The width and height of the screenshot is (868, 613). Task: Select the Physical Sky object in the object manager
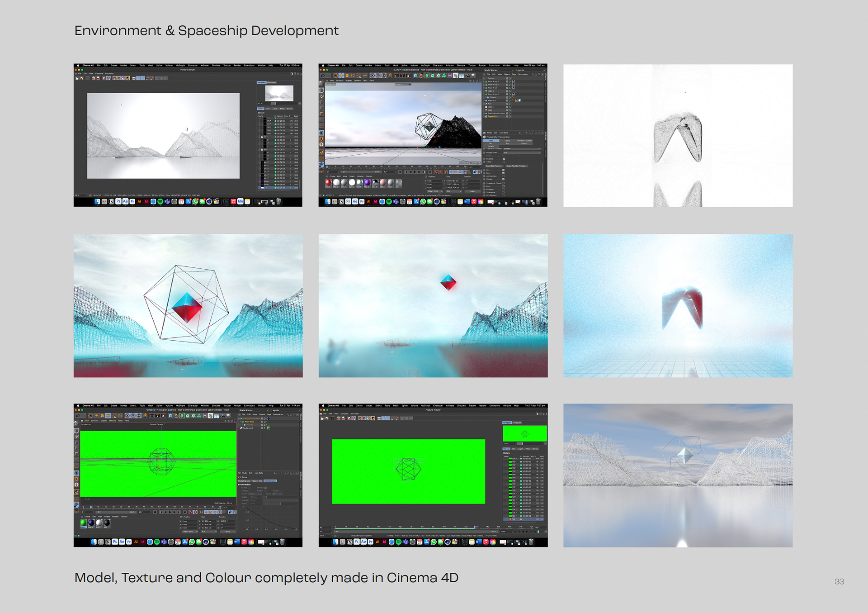[493, 116]
